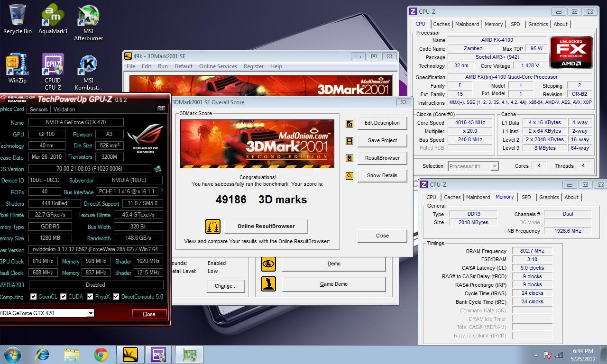Click the Demo eye icon in 3DMark

tap(268, 264)
